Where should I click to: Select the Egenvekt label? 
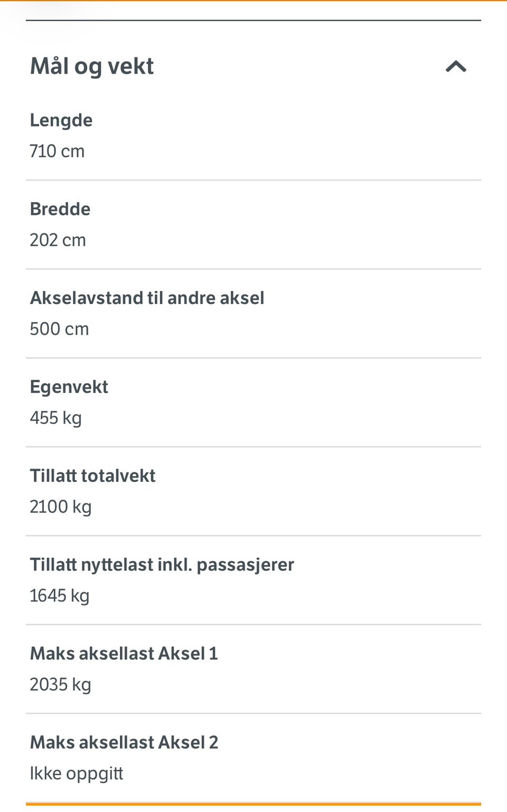69,387
